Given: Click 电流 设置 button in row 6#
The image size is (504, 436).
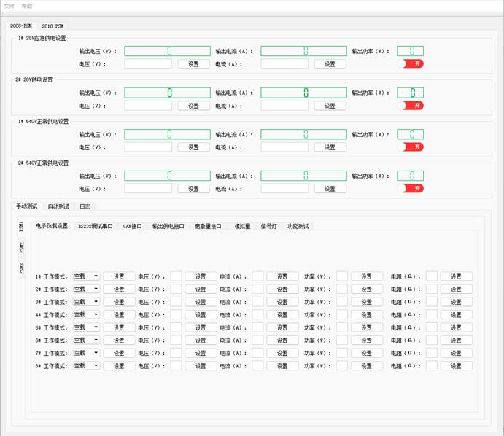Looking at the screenshot, I should 282,340.
